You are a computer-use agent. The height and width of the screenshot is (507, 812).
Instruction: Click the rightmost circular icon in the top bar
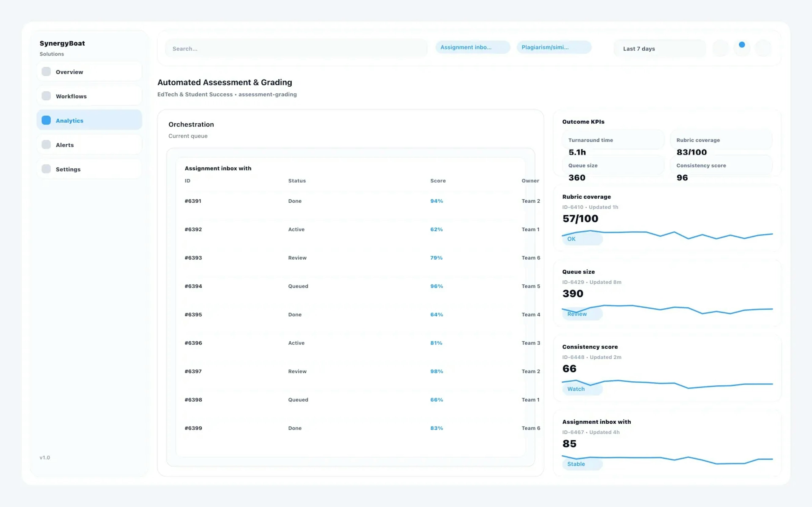coord(763,48)
